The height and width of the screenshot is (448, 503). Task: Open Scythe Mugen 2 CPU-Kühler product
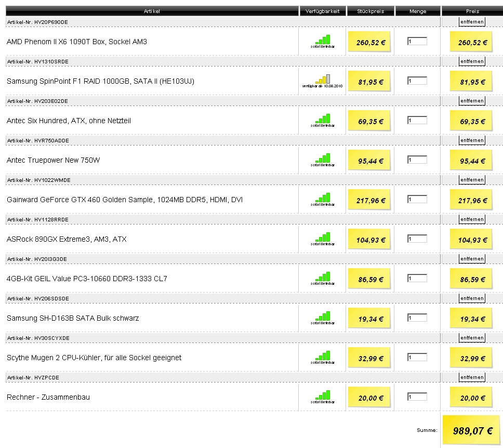94,358
